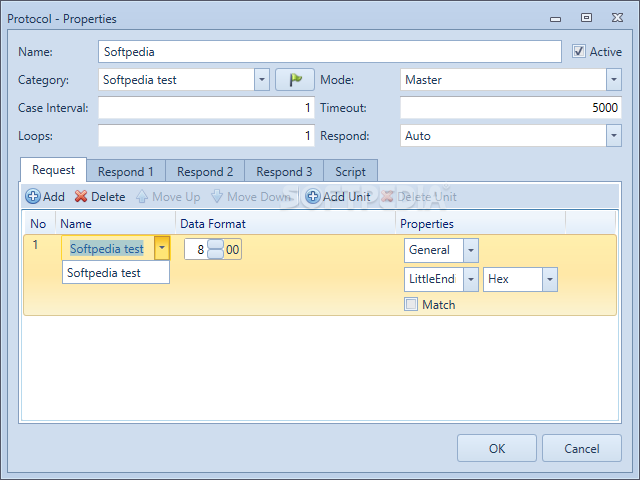
Task: Click the data format spinner control
Action: coord(216,249)
